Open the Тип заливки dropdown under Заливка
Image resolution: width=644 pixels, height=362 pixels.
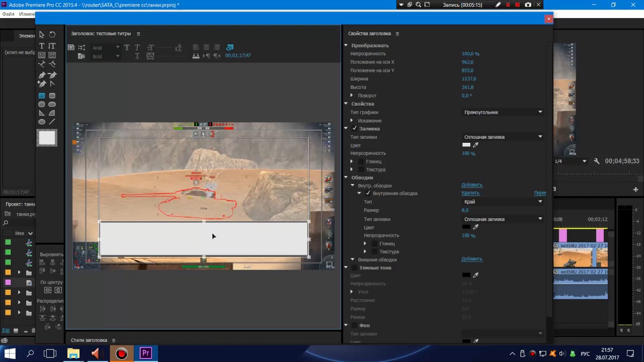(503, 137)
